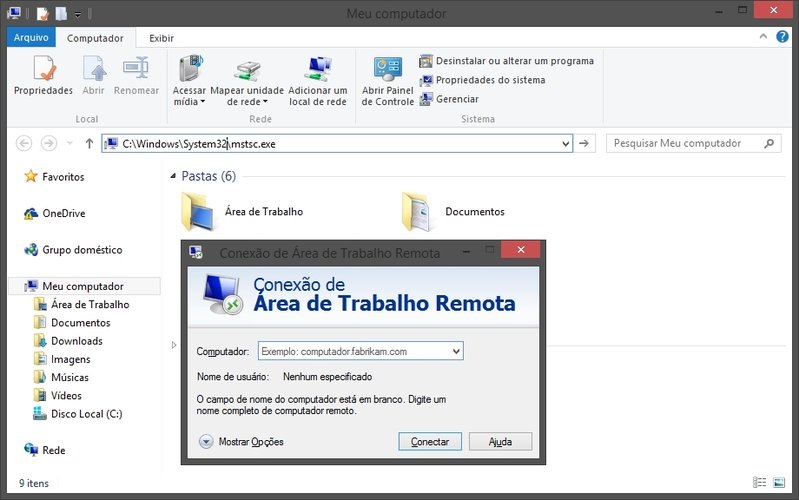Select Rede in navigation pane
The height and width of the screenshot is (500, 799).
[45, 450]
